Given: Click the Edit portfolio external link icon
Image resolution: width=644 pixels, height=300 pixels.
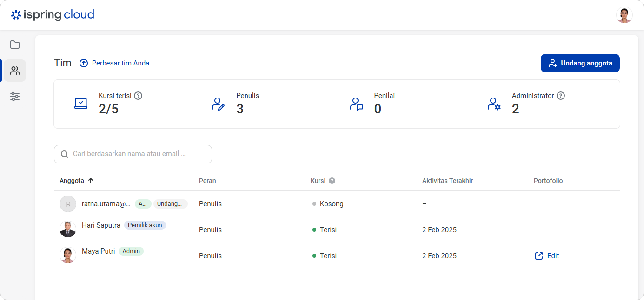Looking at the screenshot, I should 539,256.
